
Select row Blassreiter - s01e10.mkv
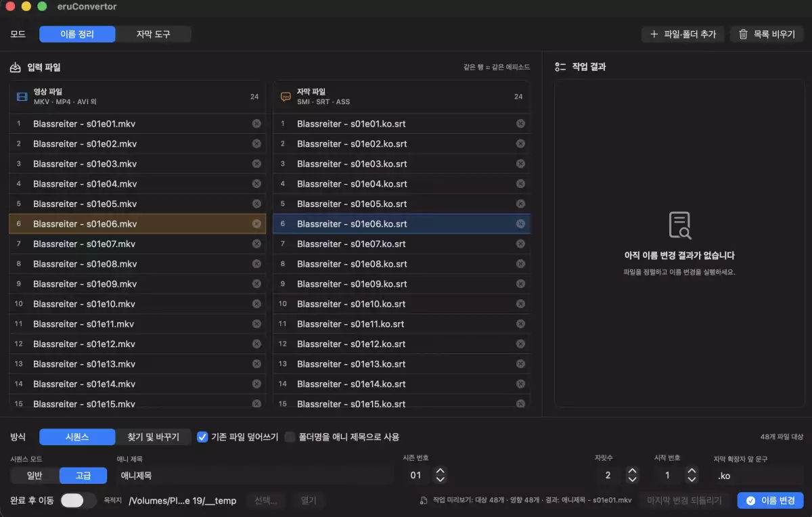click(137, 304)
